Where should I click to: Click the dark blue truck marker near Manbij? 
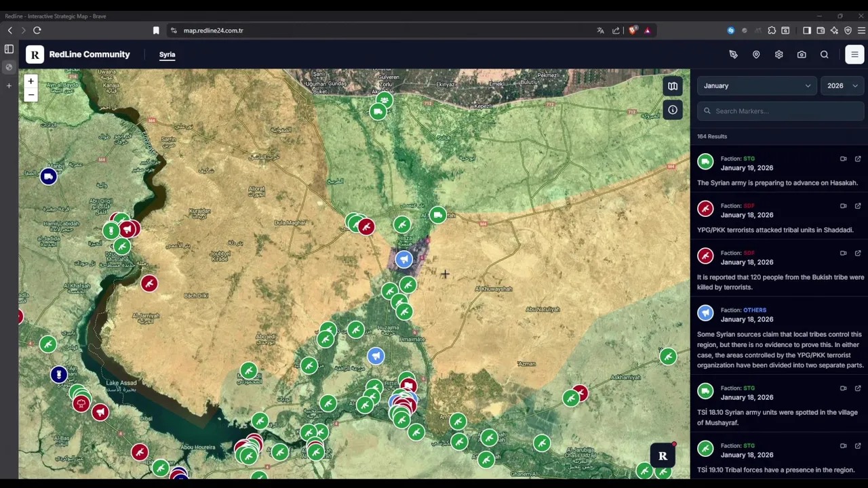(48, 177)
